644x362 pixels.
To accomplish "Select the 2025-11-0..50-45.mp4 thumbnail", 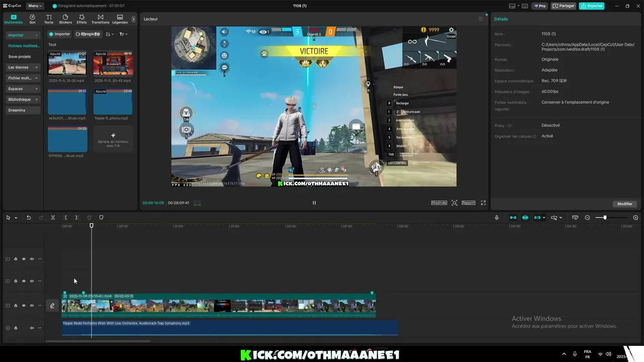I will [x=113, y=63].
